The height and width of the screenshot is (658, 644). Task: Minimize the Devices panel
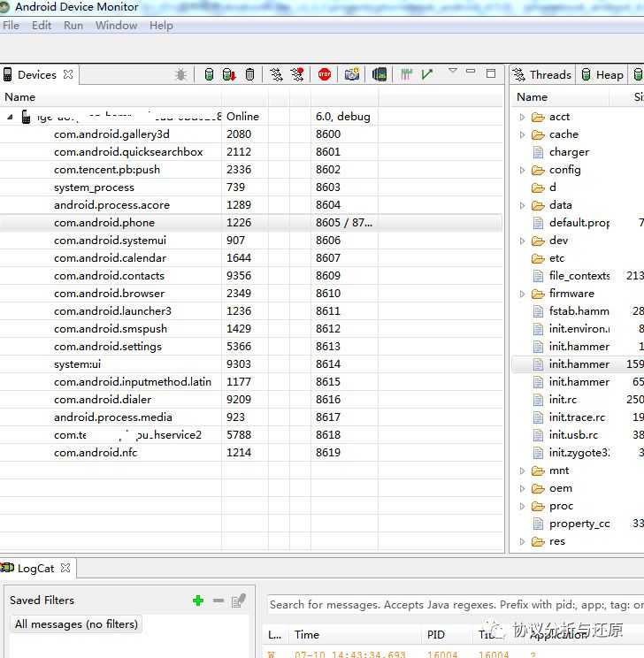tap(471, 71)
